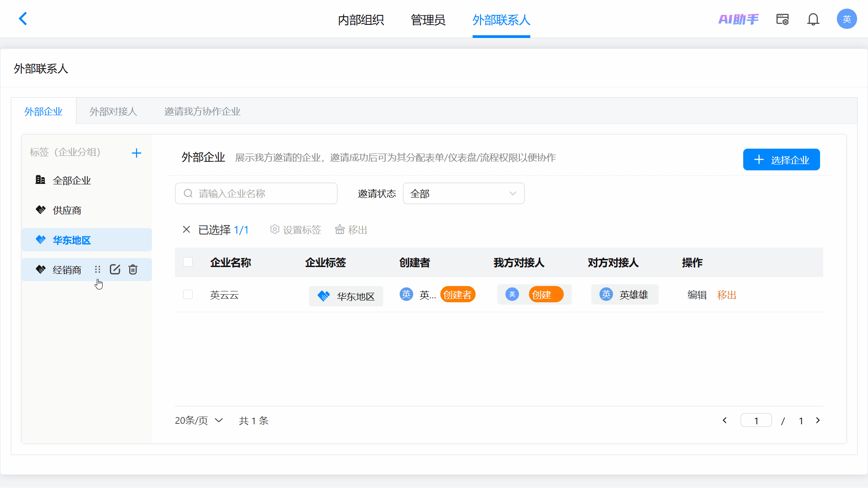Screen dimensions: 868x488
Task: Go to the next page
Action: coord(818,421)
